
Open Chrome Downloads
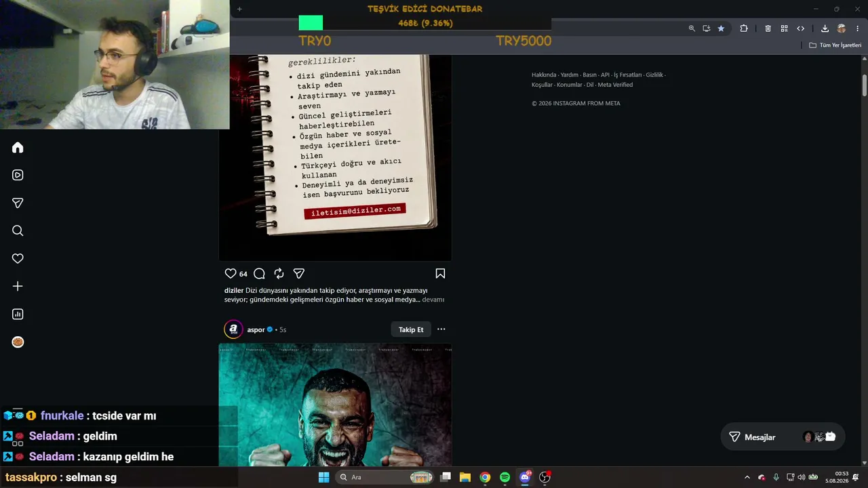(x=825, y=28)
